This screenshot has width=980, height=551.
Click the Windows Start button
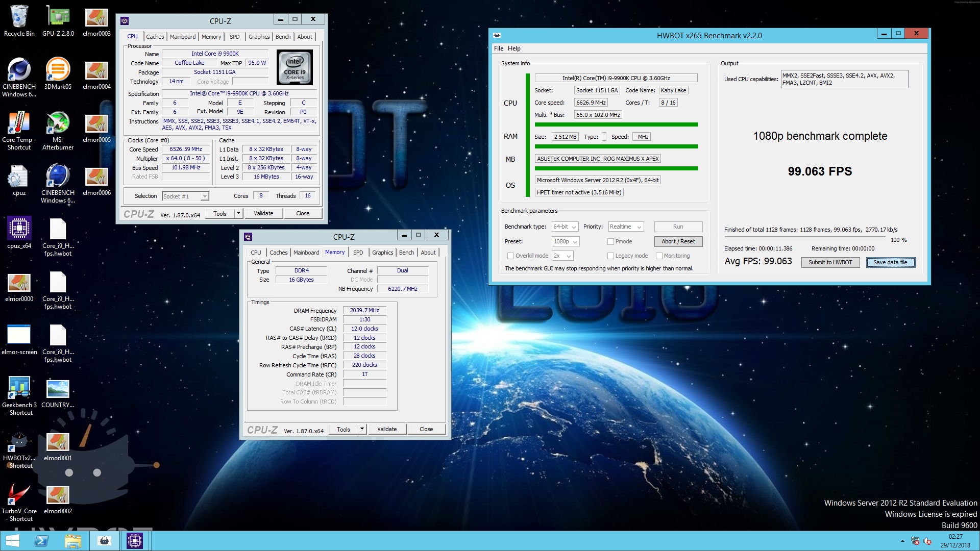pyautogui.click(x=12, y=541)
